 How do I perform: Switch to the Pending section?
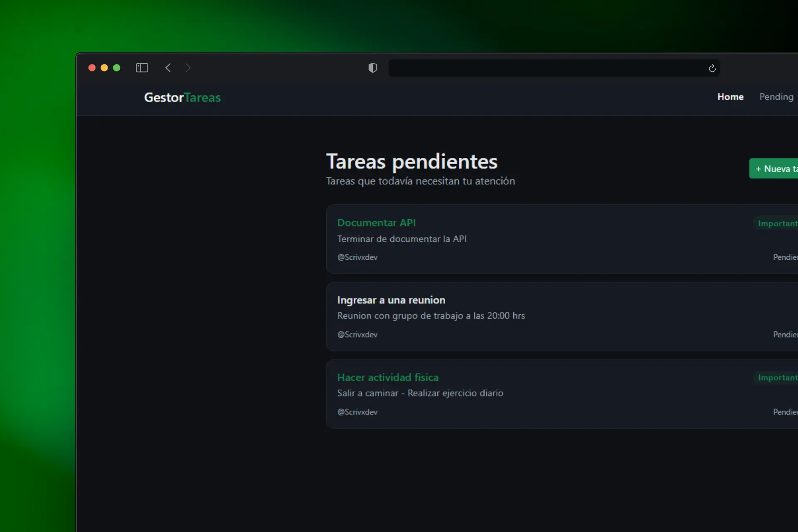click(776, 96)
